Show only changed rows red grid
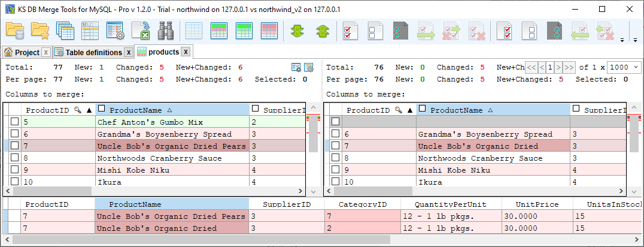 point(269,31)
